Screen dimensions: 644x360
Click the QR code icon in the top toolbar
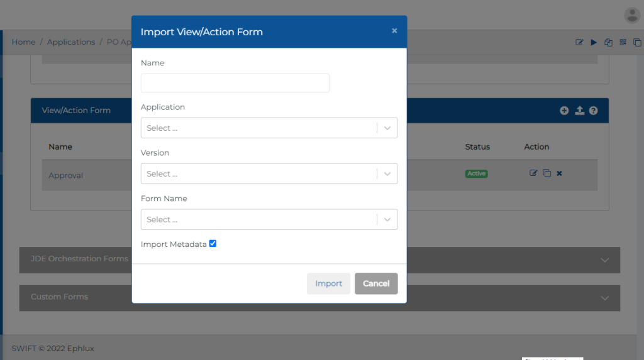pos(623,42)
